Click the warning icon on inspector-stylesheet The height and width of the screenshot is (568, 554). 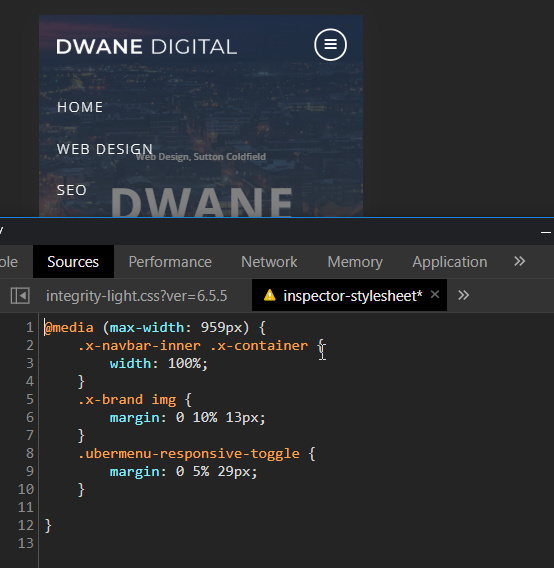[270, 295]
